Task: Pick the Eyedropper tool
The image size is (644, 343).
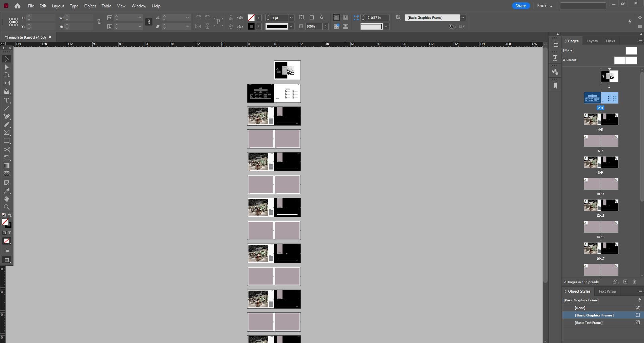Action: click(x=6, y=191)
